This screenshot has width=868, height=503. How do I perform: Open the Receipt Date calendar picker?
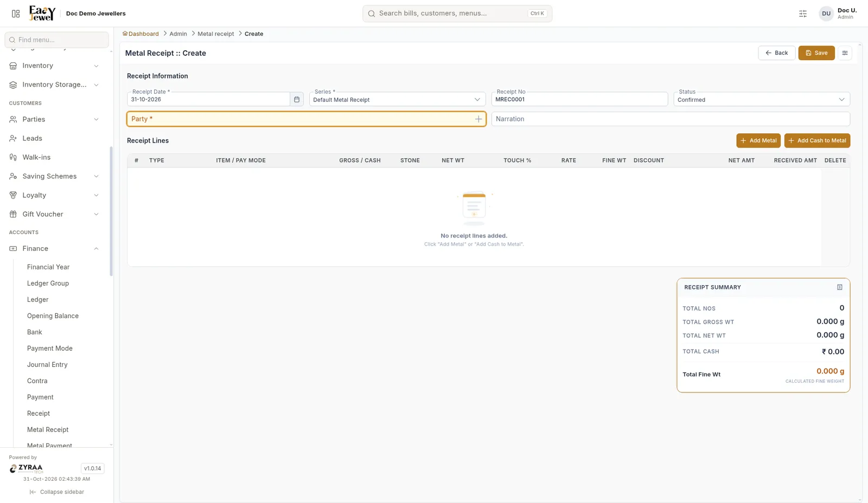(297, 99)
